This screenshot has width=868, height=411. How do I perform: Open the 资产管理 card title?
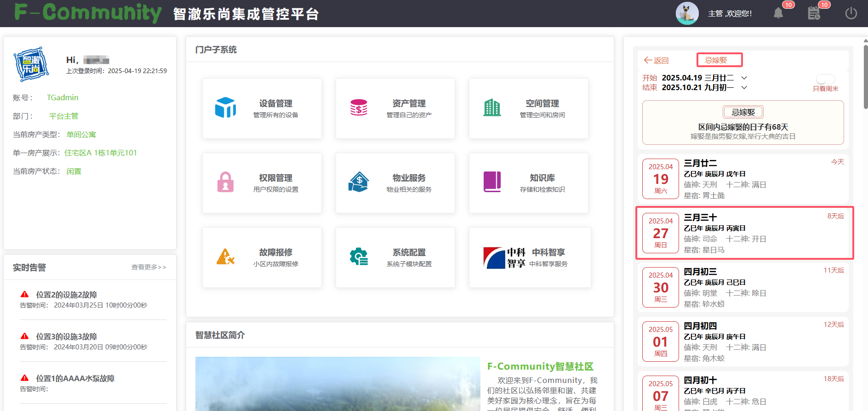tap(409, 103)
